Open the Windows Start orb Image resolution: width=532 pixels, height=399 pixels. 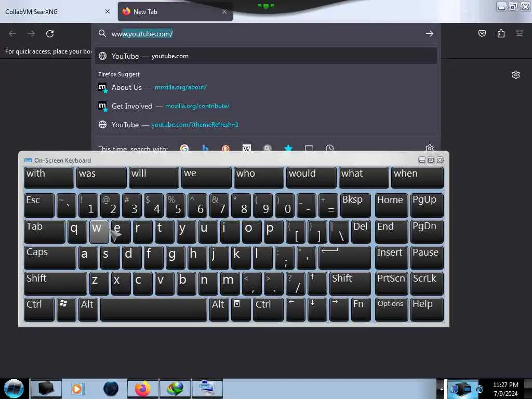pos(14,389)
